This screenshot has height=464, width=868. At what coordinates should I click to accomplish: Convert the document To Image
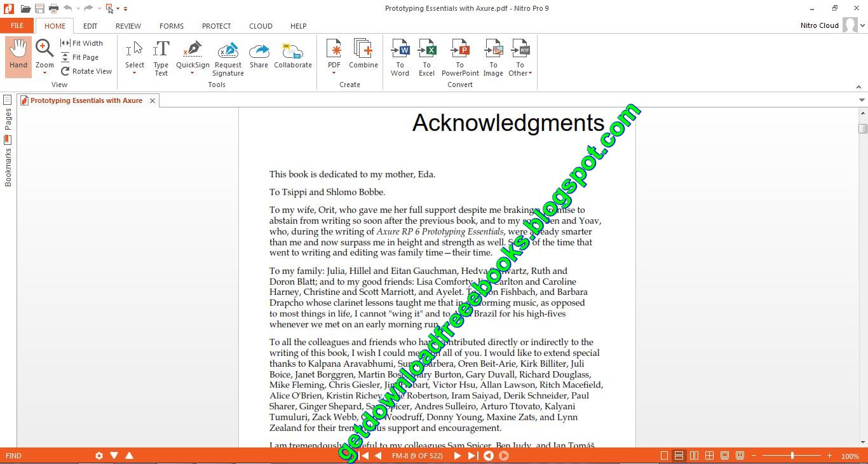click(x=493, y=57)
